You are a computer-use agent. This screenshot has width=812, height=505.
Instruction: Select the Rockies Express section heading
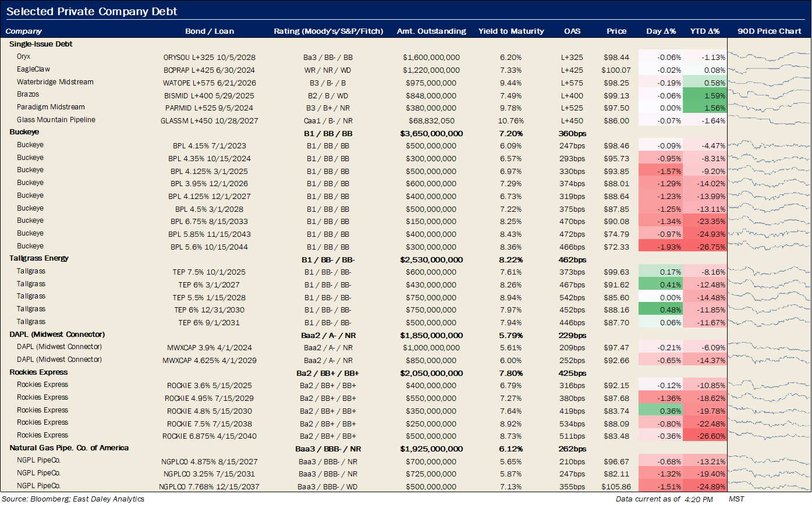[38, 372]
